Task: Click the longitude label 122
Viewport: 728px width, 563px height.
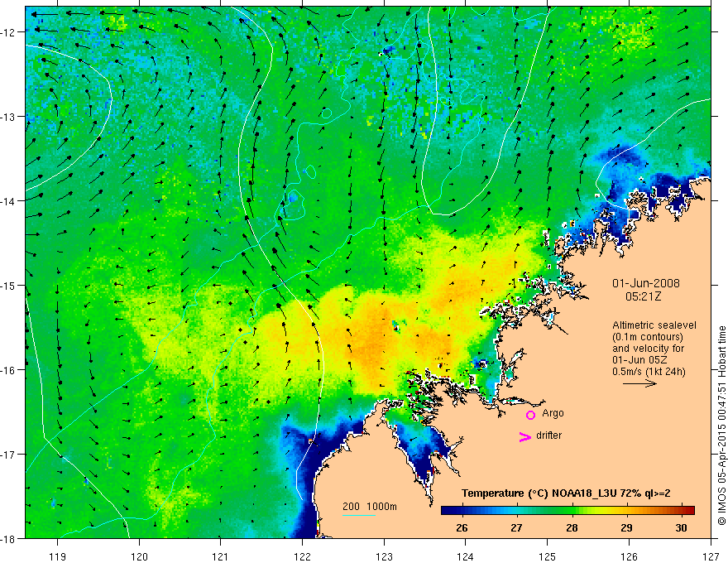Action: (302, 556)
